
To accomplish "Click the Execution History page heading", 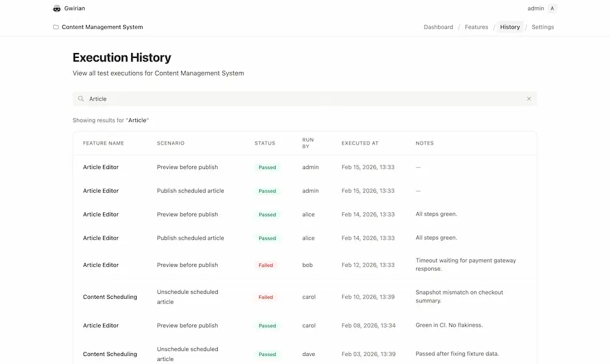I will click(122, 57).
